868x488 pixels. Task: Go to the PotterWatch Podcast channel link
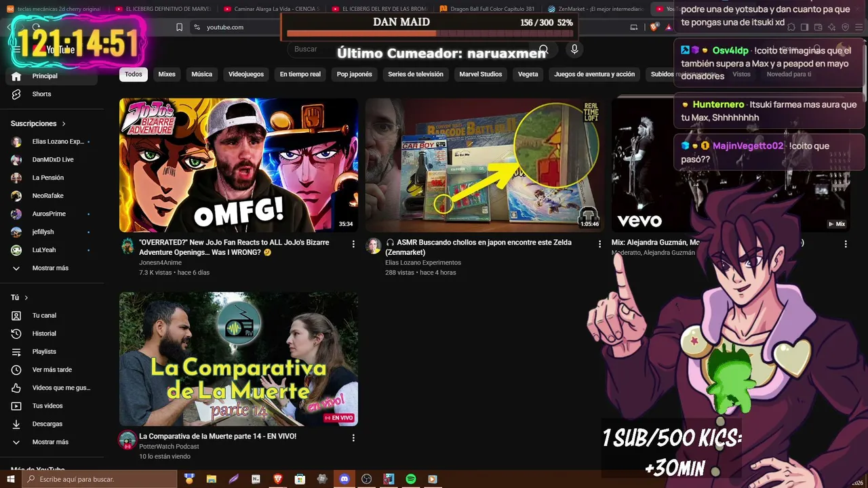(x=169, y=447)
